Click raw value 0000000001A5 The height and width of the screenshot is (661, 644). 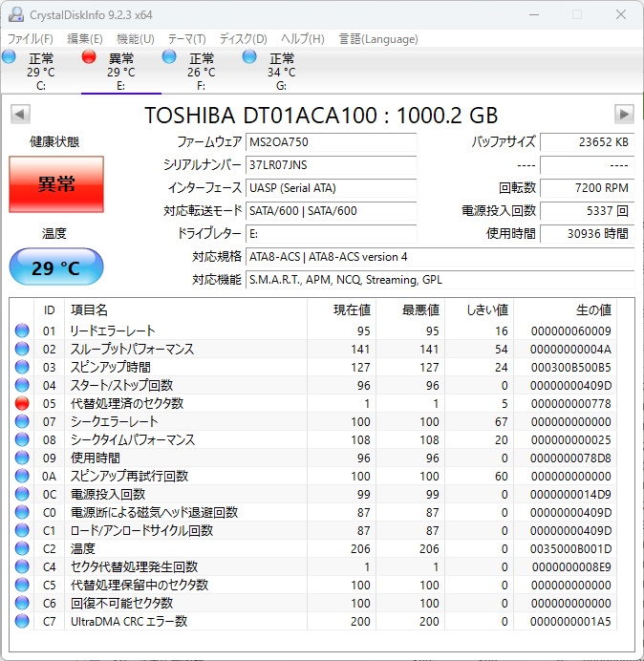click(571, 621)
